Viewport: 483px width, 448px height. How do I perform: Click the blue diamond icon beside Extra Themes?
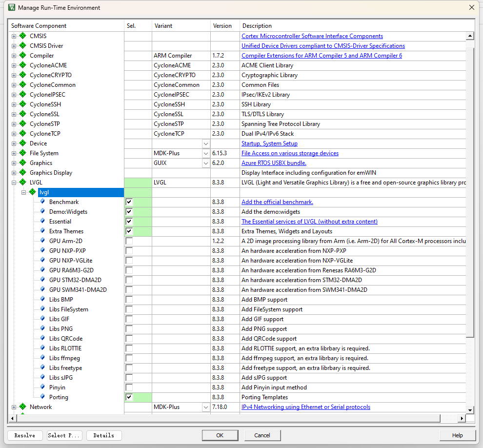42,231
